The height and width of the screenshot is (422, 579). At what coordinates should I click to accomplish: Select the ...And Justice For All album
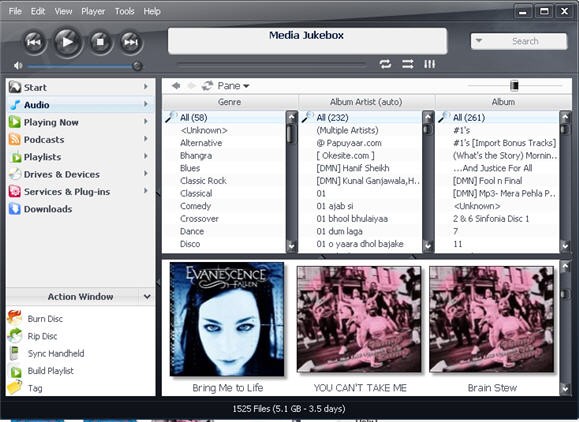pyautogui.click(x=493, y=168)
